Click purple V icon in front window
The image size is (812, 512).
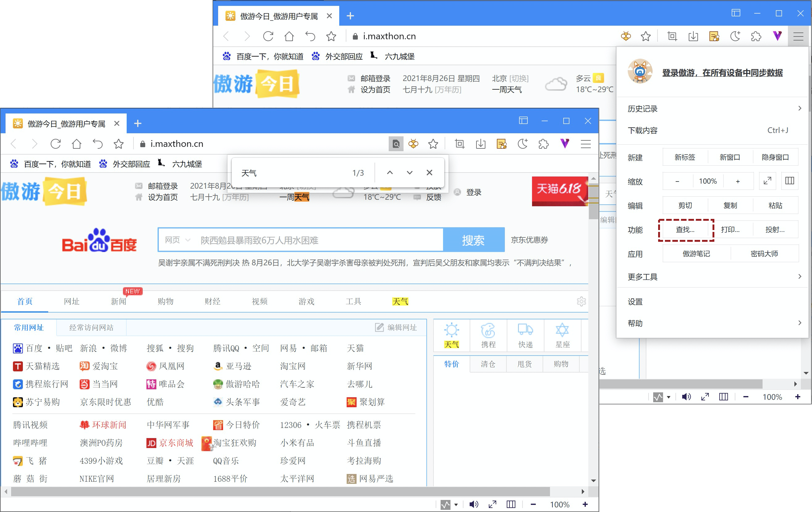point(565,144)
